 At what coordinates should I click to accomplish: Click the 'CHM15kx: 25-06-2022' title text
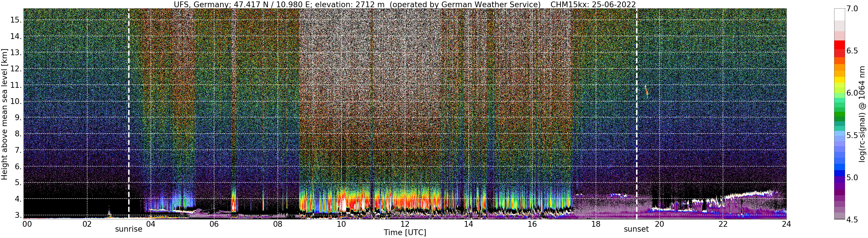click(x=593, y=4)
